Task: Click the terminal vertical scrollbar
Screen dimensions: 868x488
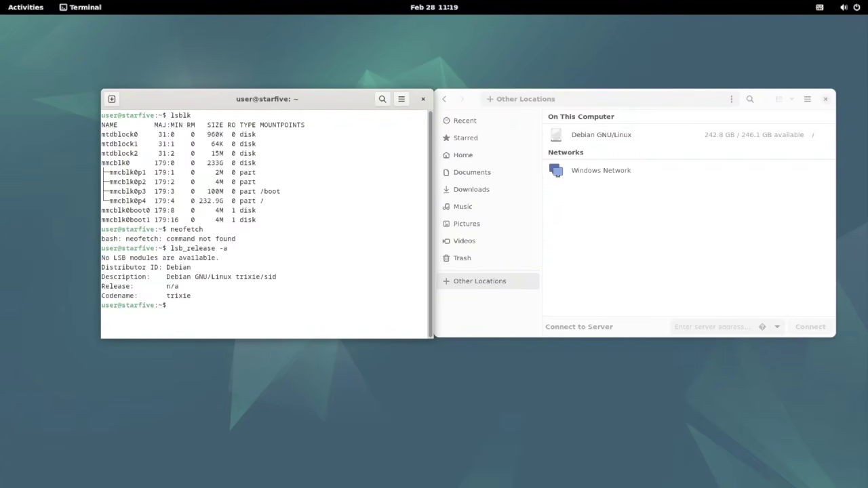Action: [430, 224]
